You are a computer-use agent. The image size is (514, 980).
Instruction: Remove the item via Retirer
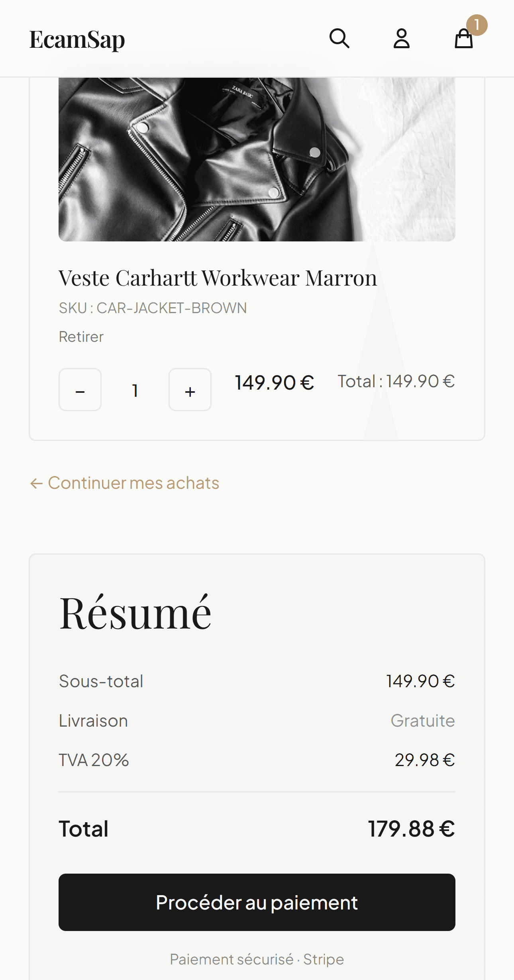pos(81,337)
